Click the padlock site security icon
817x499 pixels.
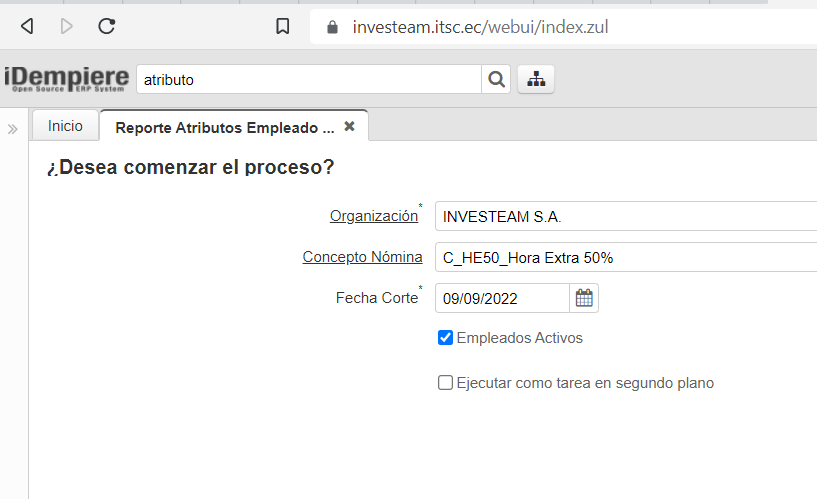click(x=332, y=27)
